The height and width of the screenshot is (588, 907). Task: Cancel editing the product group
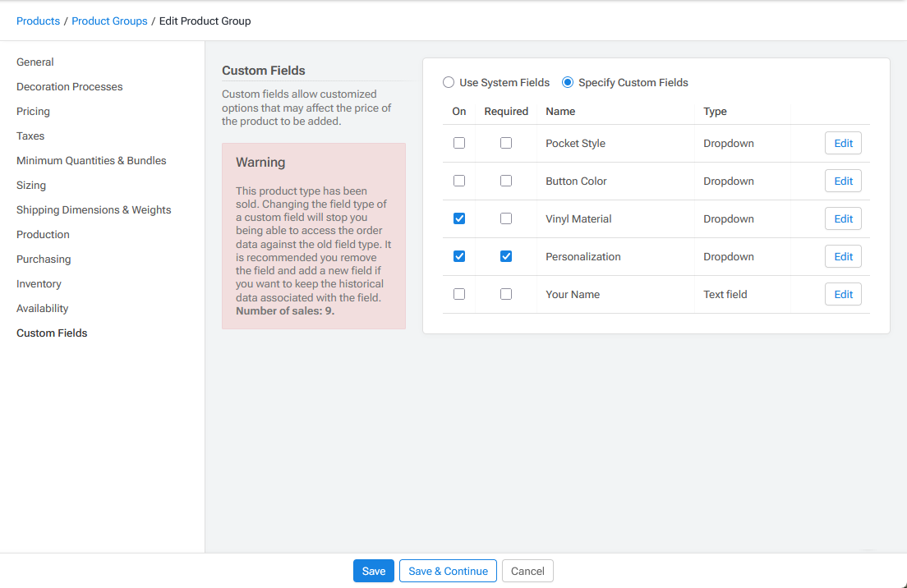[x=527, y=570]
